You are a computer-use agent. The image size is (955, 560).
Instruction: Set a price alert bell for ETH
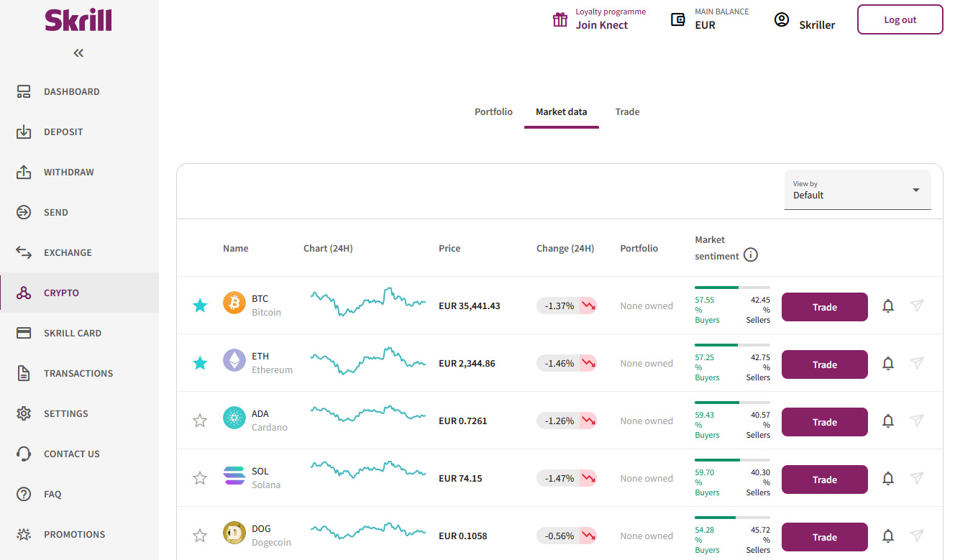pyautogui.click(x=888, y=363)
